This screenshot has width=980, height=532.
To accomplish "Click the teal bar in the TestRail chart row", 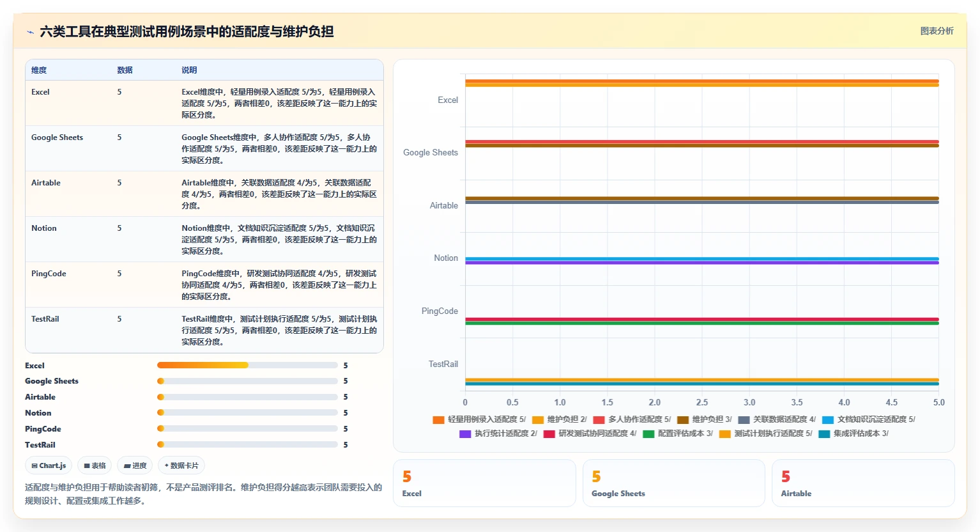I will coord(702,384).
